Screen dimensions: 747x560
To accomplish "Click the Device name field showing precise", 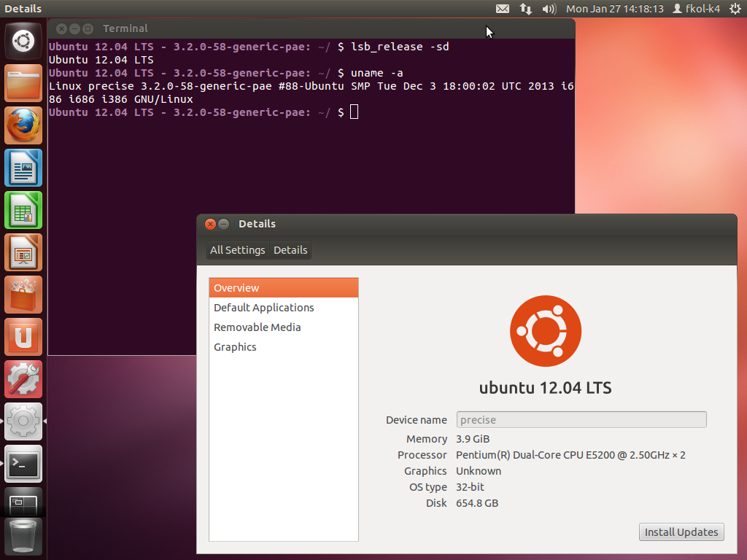I will tap(581, 419).
